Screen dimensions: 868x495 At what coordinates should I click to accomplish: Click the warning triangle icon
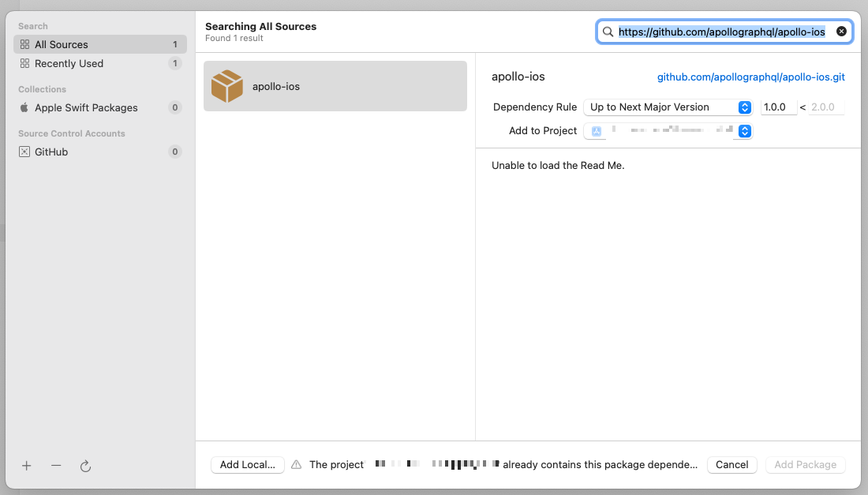click(296, 464)
